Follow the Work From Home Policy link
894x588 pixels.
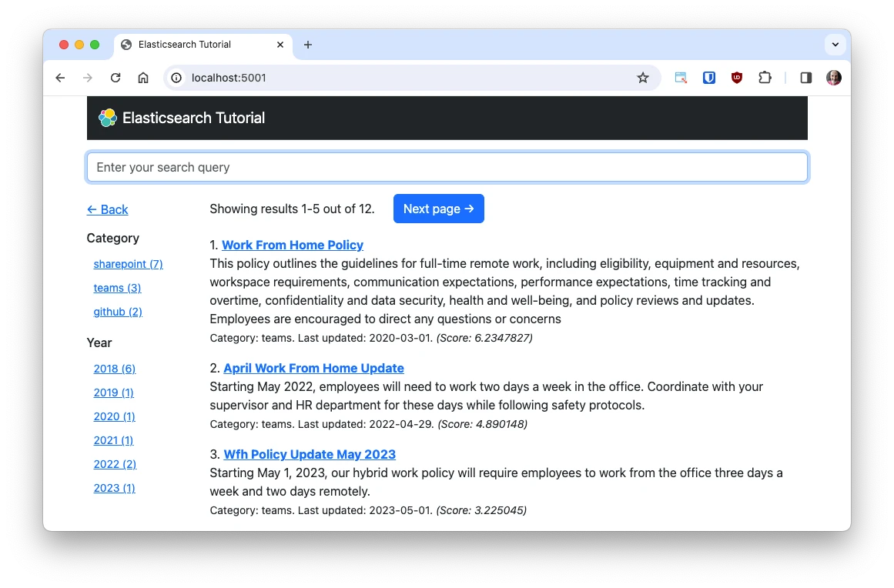[292, 245]
